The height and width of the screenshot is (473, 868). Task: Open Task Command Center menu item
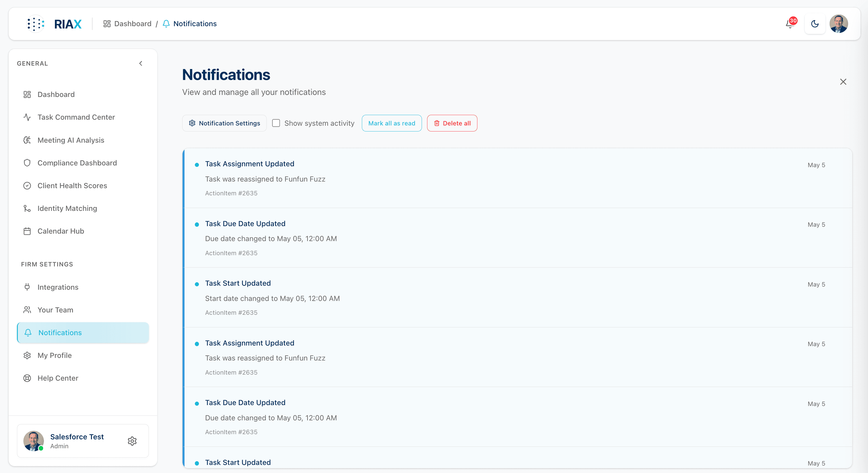tap(83, 117)
